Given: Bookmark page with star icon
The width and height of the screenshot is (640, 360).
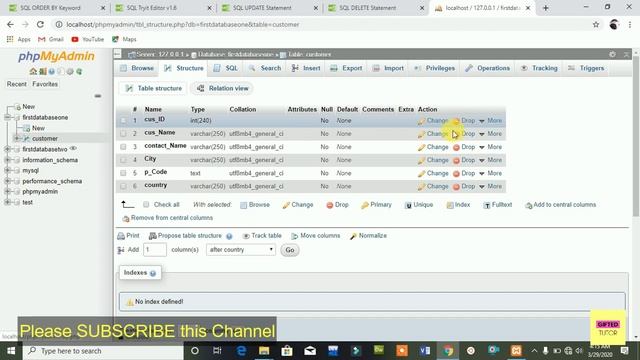Looking at the screenshot, I should click(x=596, y=24).
